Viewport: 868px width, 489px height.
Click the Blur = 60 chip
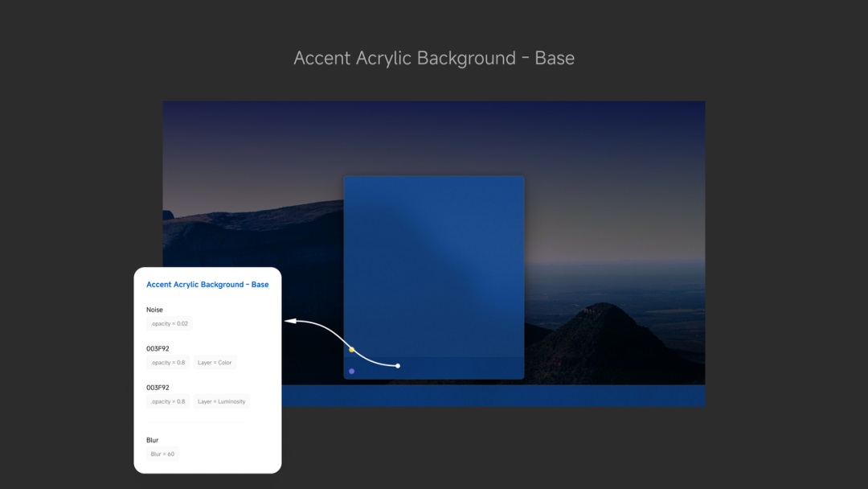pos(162,454)
